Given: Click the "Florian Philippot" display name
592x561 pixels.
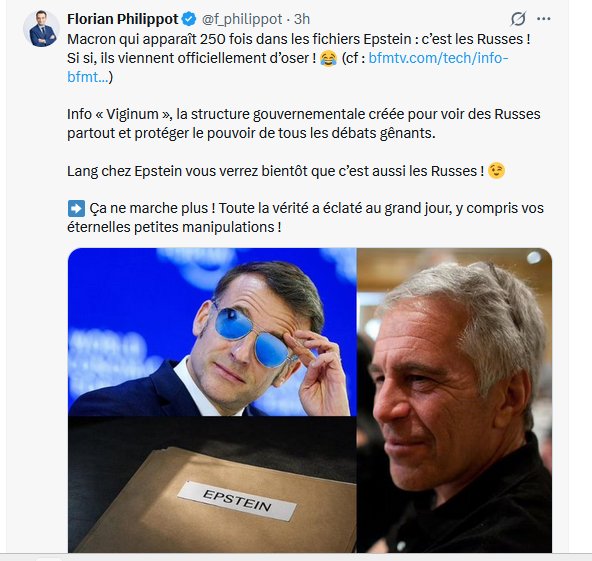Looking at the screenshot, I should tap(122, 19).
